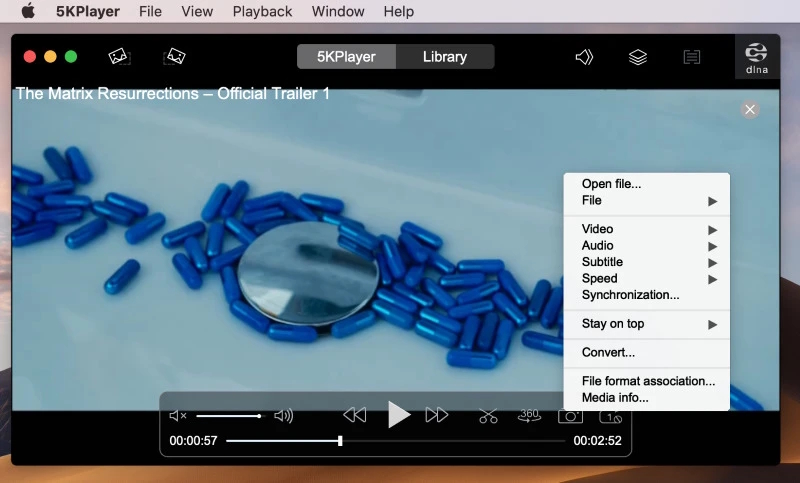Open the Window menu
The image size is (800, 483).
tap(338, 11)
